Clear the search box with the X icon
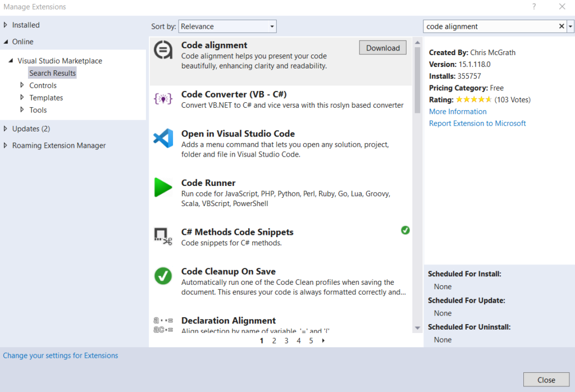The width and height of the screenshot is (575, 392). tap(562, 26)
